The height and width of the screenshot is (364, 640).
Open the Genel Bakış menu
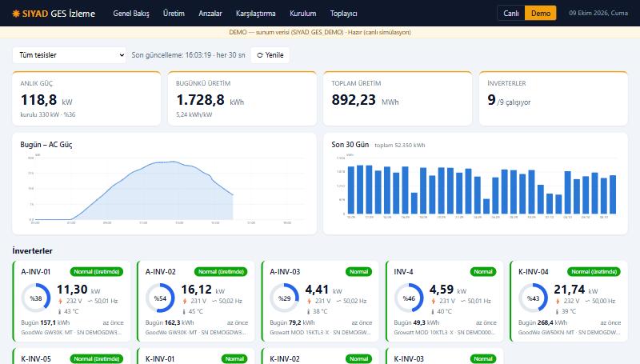click(131, 14)
